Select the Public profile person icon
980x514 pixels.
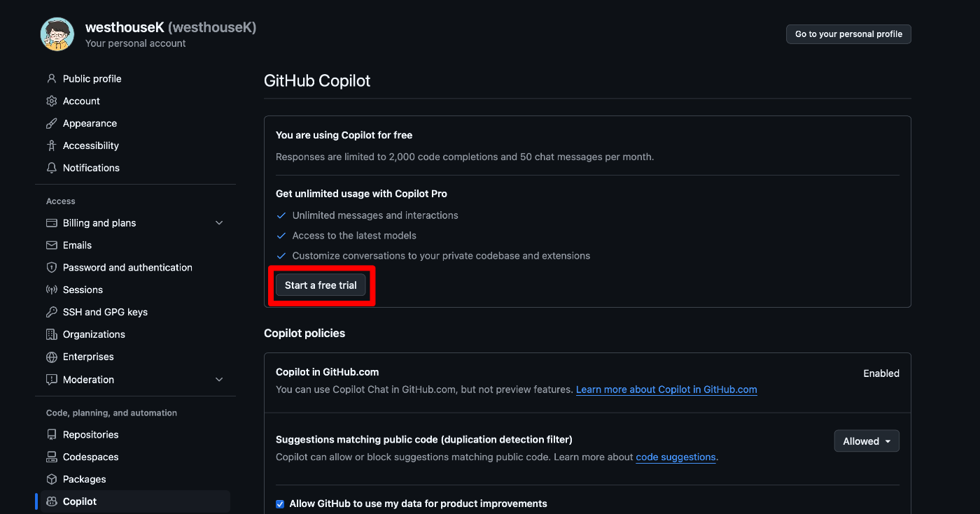[x=50, y=78]
